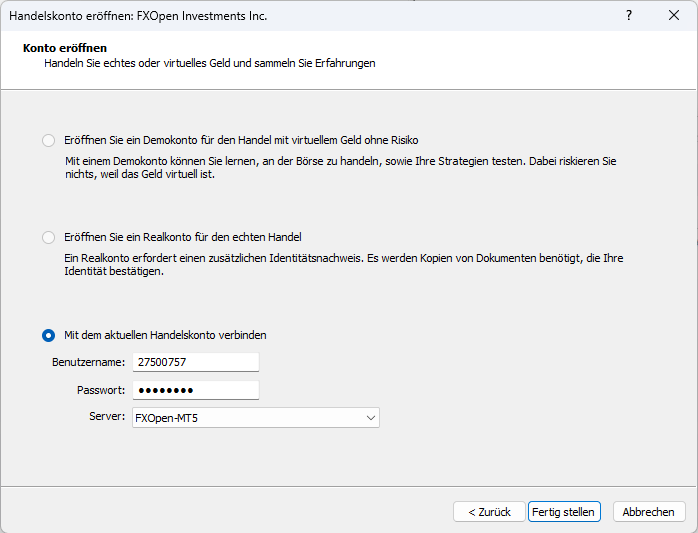Select connect with existing trading account option
698x533 pixels.
tap(49, 335)
